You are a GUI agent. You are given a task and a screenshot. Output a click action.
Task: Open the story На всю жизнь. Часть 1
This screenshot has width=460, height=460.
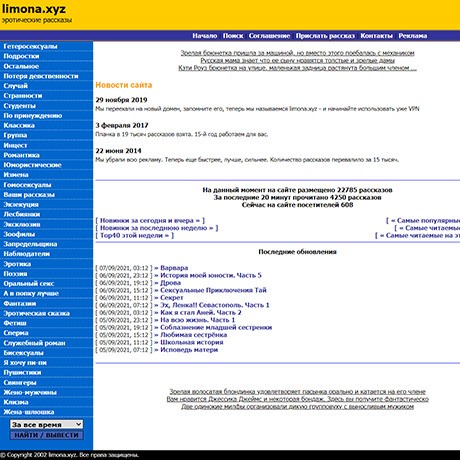coord(197,320)
